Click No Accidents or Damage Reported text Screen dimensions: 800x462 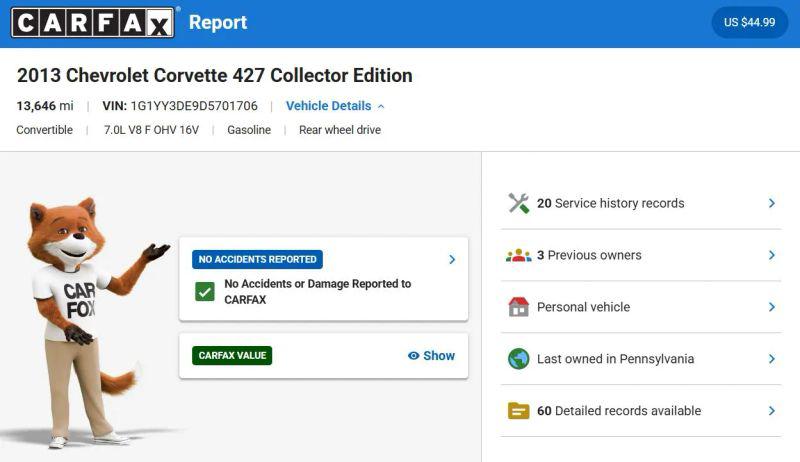click(317, 292)
